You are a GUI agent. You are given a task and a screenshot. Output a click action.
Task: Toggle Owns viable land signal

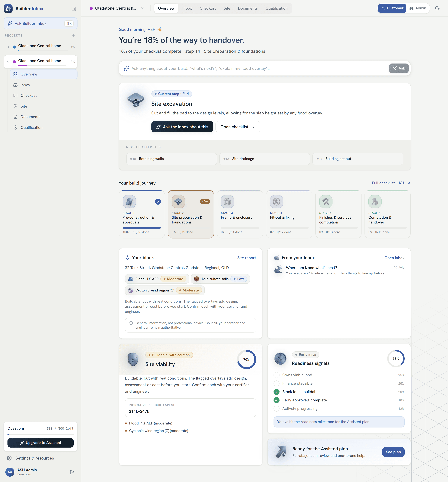pos(276,375)
